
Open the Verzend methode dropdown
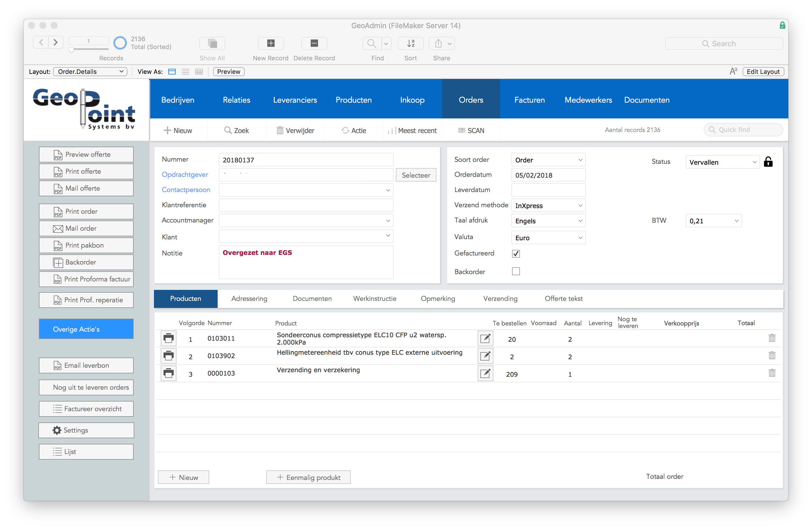click(x=548, y=206)
